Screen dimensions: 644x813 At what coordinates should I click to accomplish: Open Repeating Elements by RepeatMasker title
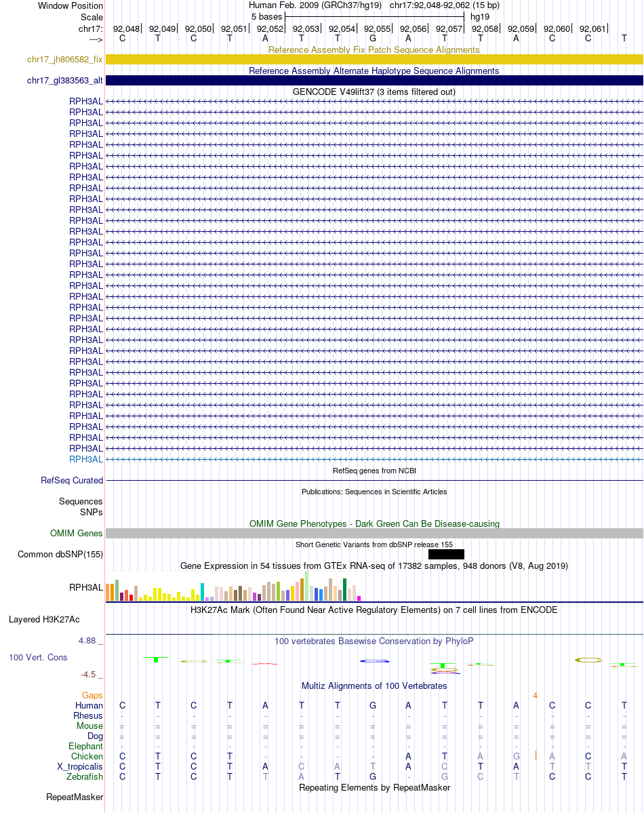tap(374, 787)
